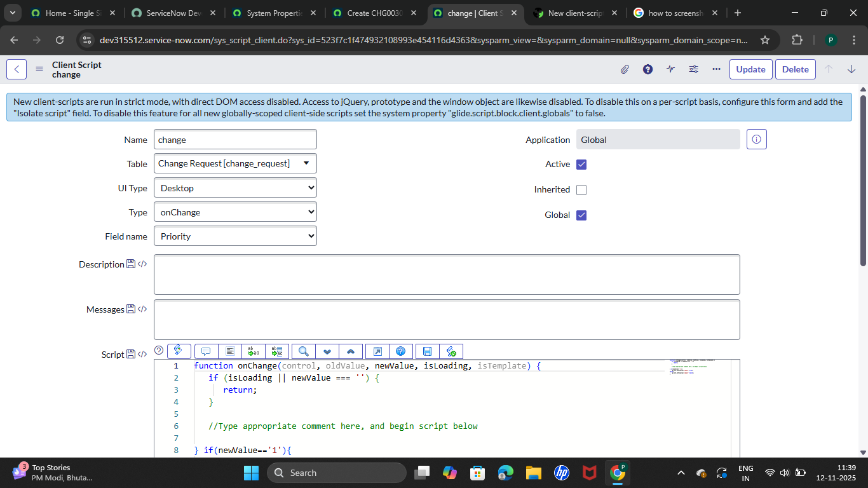Open the script editor search magnifier

[x=304, y=351]
